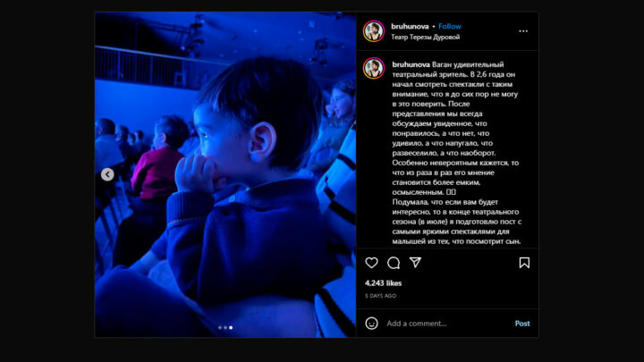Viewport: 644px width, 362px height.
Task: Click the child photo in the post
Action: tap(225, 174)
